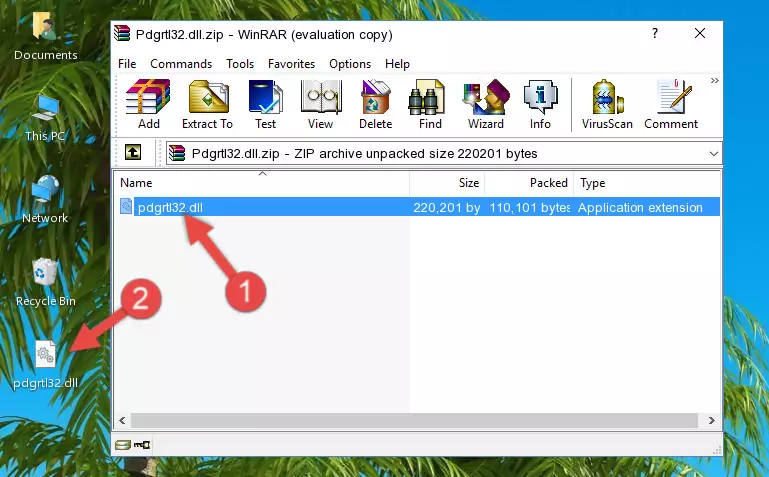This screenshot has height=477, width=769.
Task: Show archive Info
Action: (x=540, y=104)
